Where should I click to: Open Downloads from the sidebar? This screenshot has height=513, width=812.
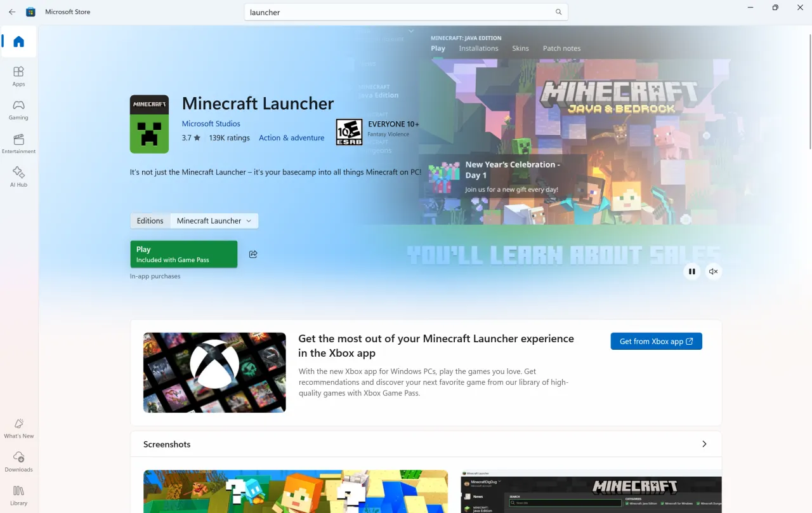pyautogui.click(x=18, y=462)
